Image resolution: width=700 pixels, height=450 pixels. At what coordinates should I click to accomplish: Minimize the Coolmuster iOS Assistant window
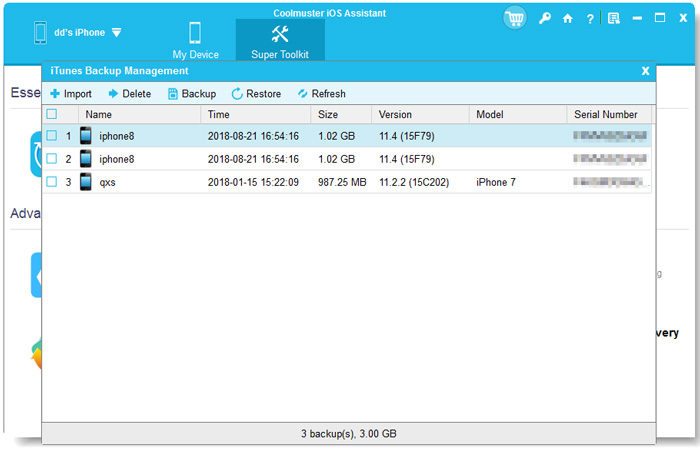click(637, 18)
